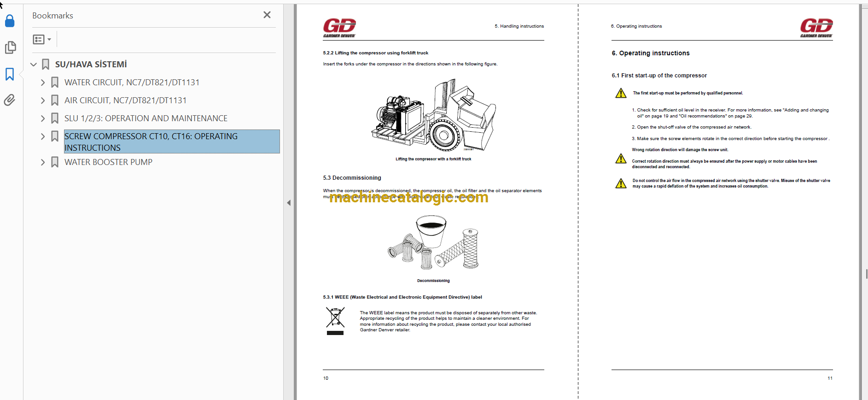Open WATER BOOSTER PUMP bookmark
868x400 pixels.
click(x=108, y=162)
